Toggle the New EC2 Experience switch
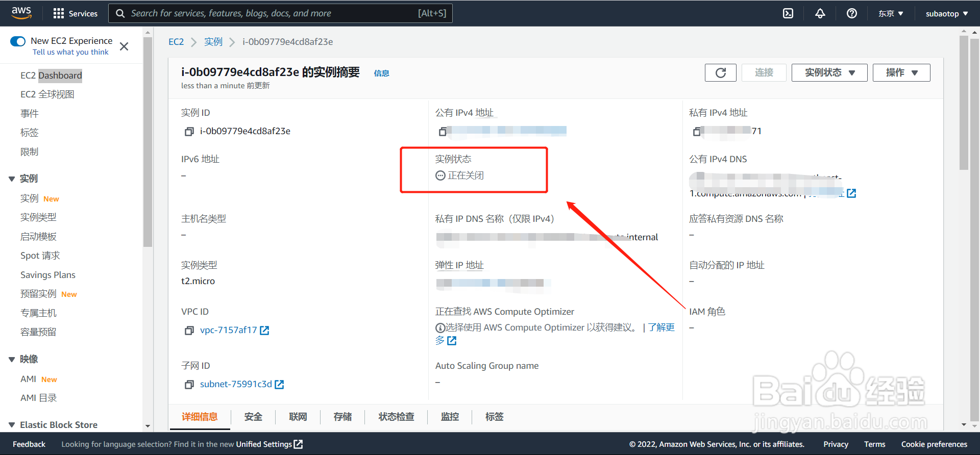This screenshot has width=980, height=455. tap(18, 41)
